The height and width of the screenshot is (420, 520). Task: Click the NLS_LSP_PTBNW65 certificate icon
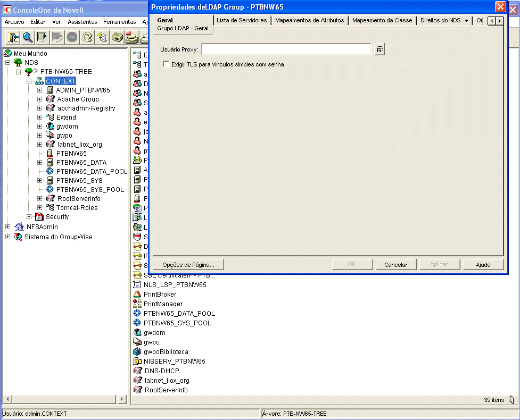[x=137, y=284]
